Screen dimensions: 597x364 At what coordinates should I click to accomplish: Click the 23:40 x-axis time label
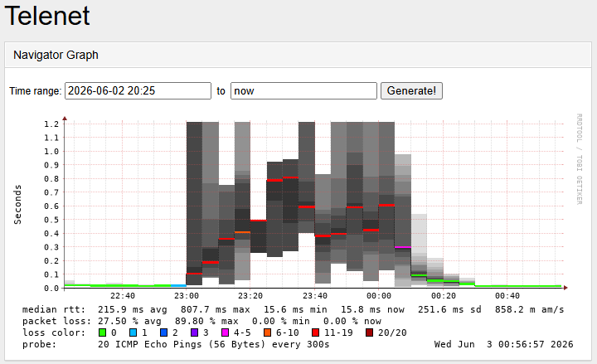[315, 295]
